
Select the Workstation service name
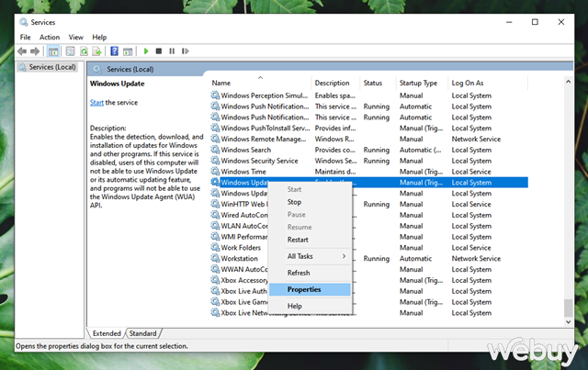click(x=239, y=258)
